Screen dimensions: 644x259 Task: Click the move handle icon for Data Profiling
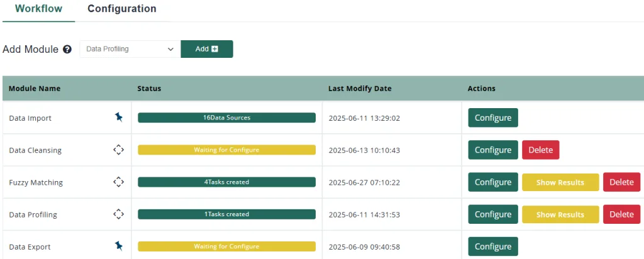(x=118, y=214)
